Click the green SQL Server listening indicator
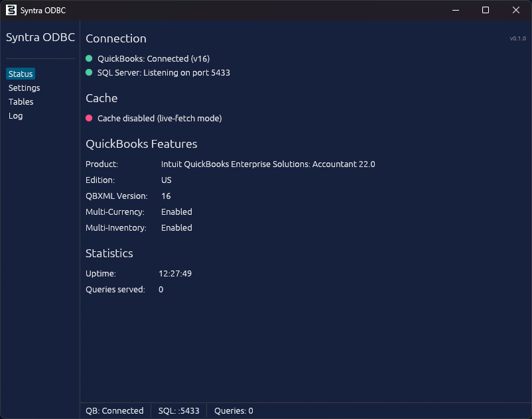This screenshot has height=419, width=532. pos(88,72)
